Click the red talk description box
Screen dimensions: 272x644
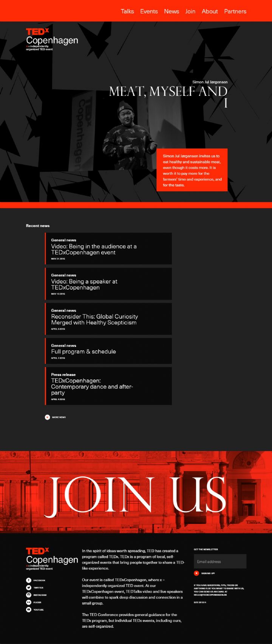click(x=192, y=170)
